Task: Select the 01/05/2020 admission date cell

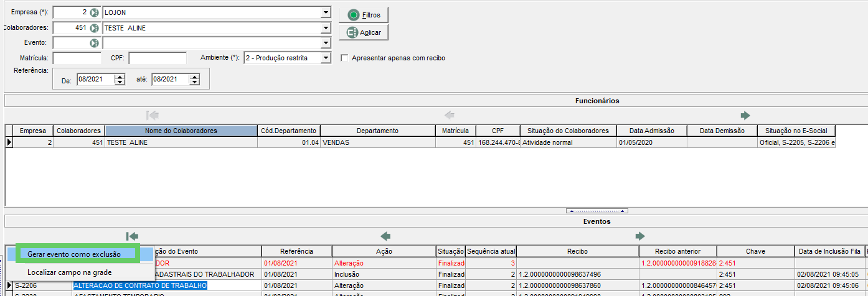Action: pos(651,142)
